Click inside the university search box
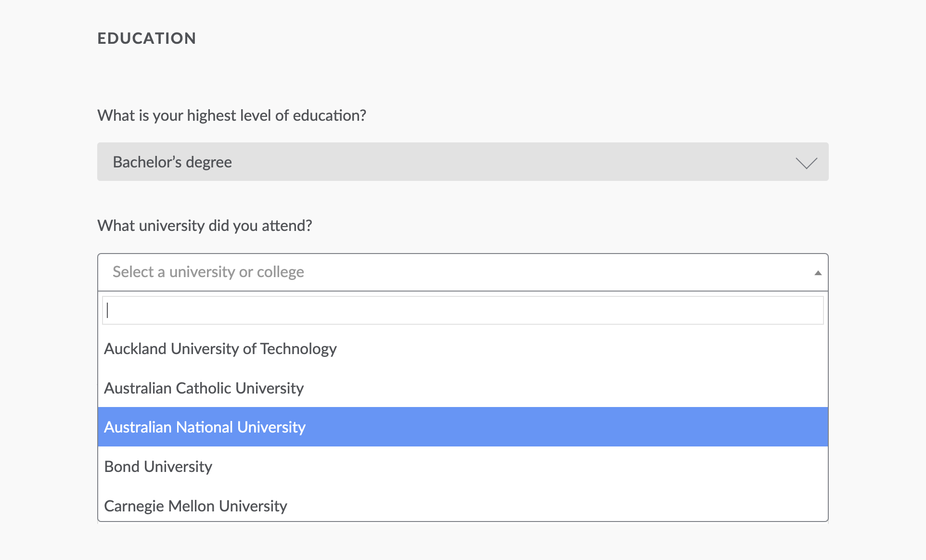 pyautogui.click(x=462, y=310)
